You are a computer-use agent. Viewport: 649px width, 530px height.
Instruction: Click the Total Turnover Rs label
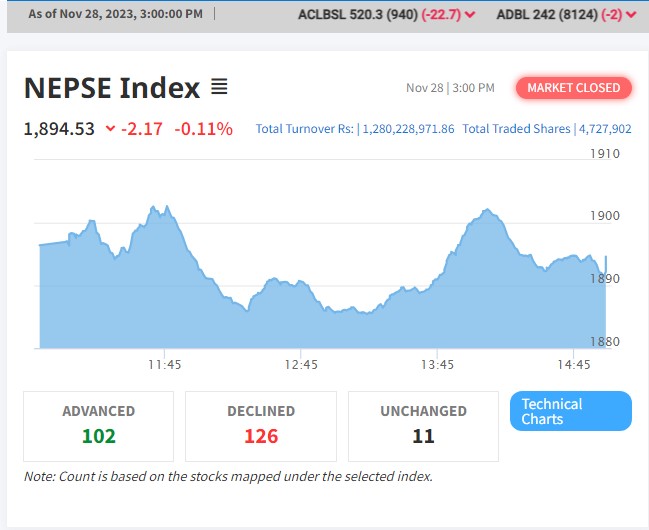coord(305,129)
